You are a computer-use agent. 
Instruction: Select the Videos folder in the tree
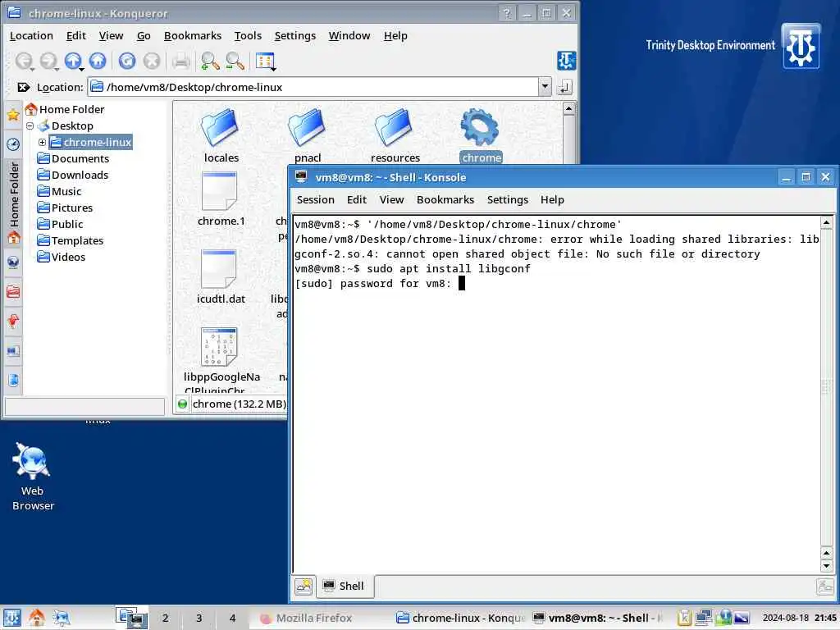pos(61,257)
